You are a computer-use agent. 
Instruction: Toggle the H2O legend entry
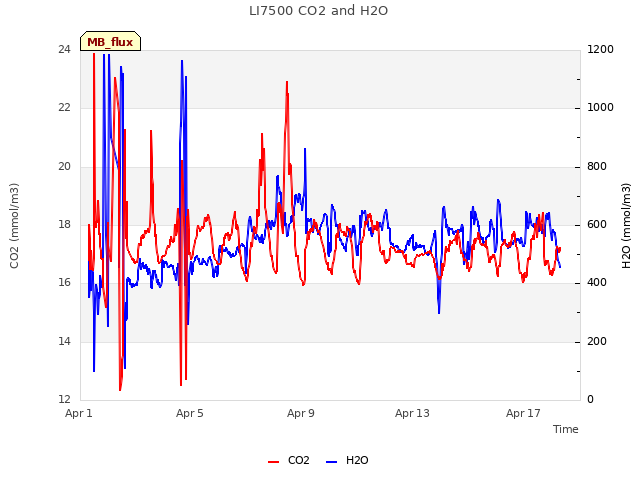pyautogui.click(x=347, y=460)
